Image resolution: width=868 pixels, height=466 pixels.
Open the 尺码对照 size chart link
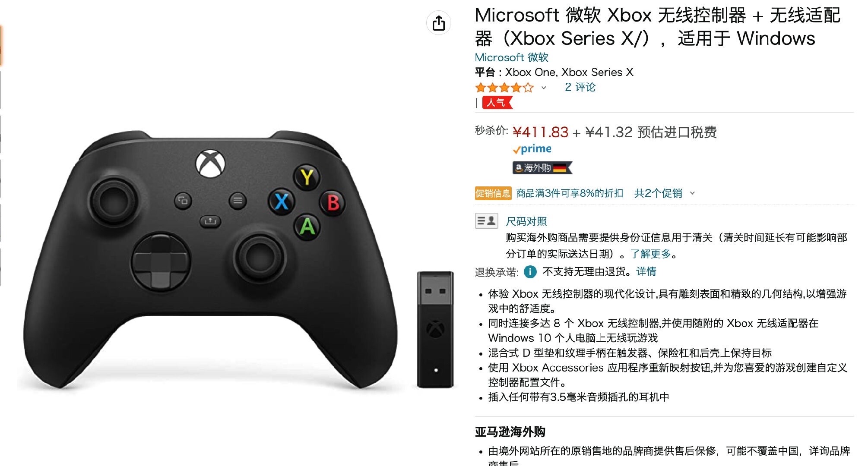(526, 221)
